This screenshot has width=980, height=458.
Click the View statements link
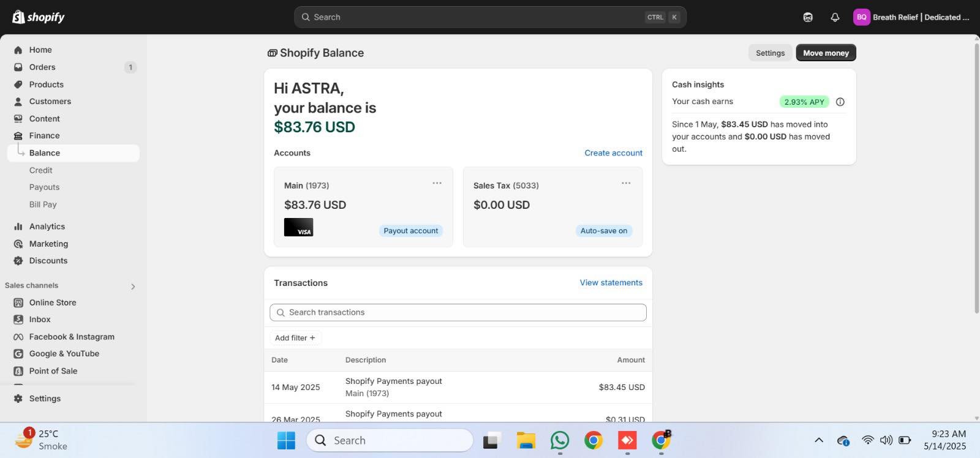pos(611,283)
